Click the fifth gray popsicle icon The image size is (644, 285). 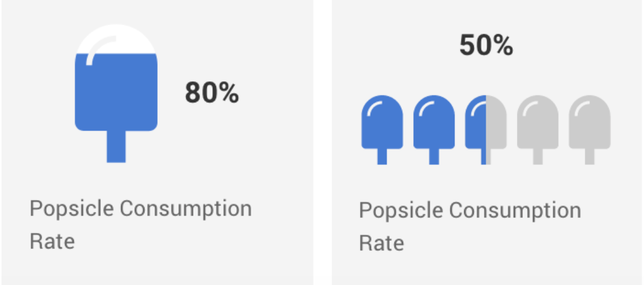(589, 129)
